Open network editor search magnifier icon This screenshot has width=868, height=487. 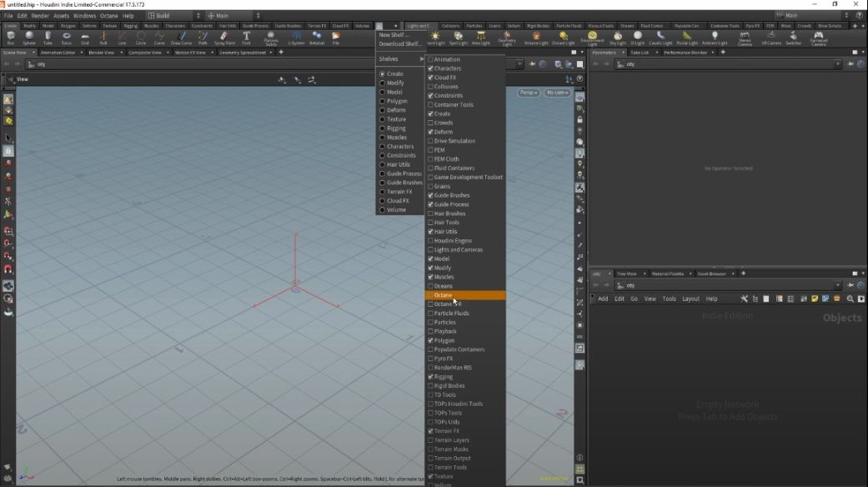850,299
